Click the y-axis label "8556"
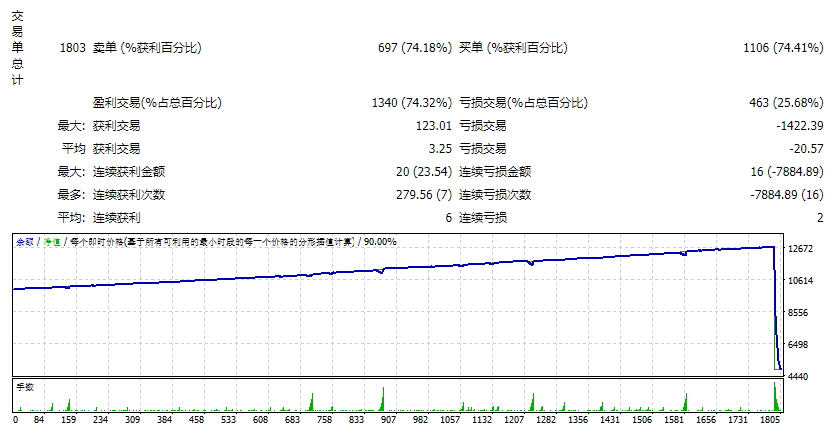This screenshot has width=835, height=431. [798, 313]
